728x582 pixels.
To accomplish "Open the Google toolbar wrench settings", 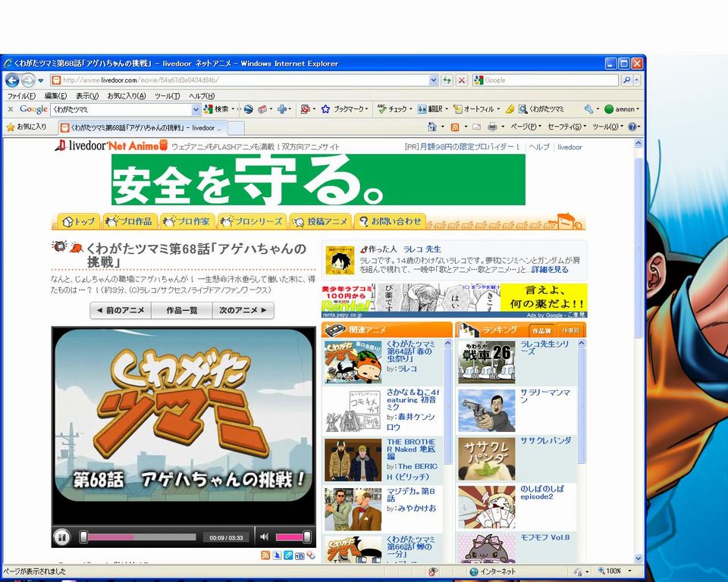I will (588, 109).
